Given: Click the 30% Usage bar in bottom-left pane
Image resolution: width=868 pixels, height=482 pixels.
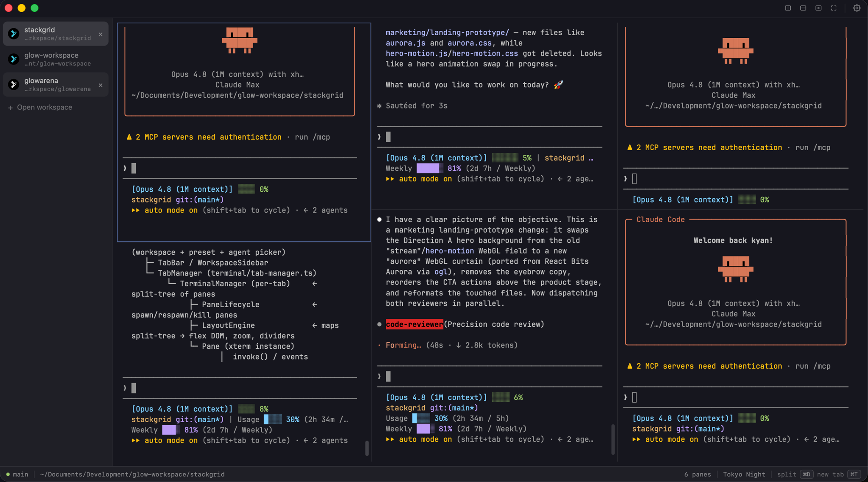Looking at the screenshot, I should tap(273, 420).
